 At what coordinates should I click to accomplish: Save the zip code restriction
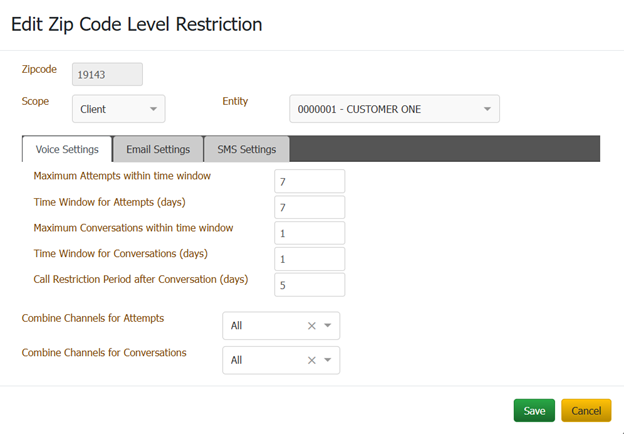pos(534,411)
